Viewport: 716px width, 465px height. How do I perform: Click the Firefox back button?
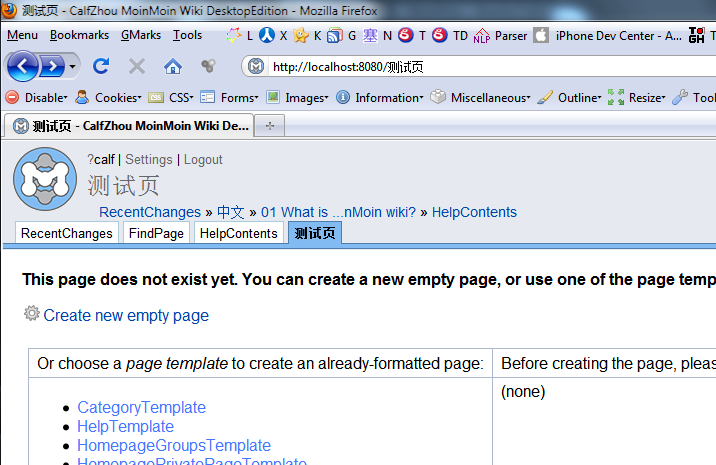24,67
